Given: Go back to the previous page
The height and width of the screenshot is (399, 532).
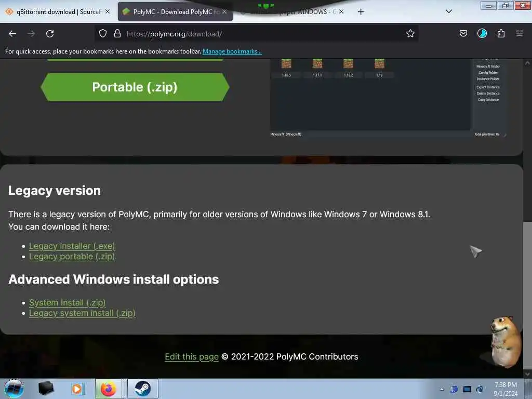Looking at the screenshot, I should click(12, 34).
